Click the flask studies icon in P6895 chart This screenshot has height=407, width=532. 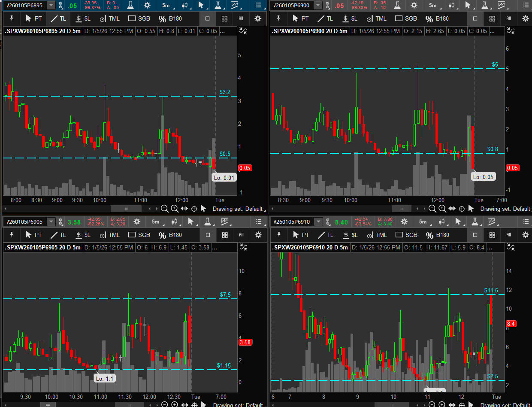(x=130, y=5)
